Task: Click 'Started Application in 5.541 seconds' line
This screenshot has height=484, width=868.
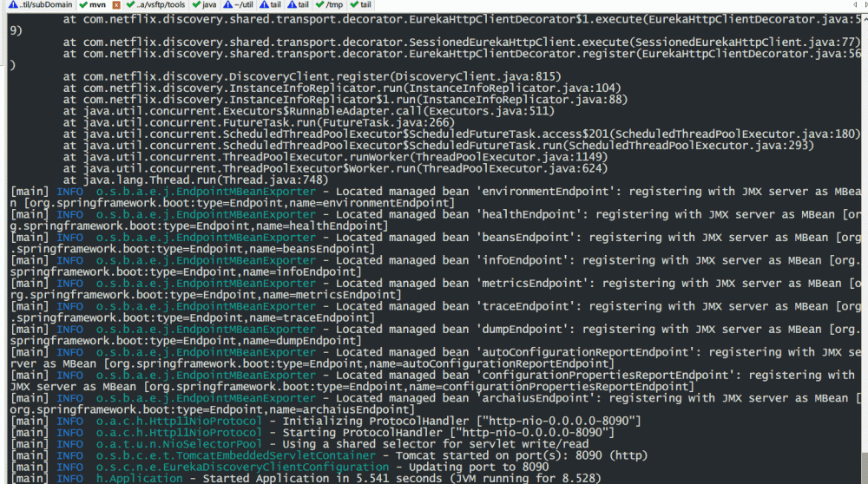Action: (306, 479)
